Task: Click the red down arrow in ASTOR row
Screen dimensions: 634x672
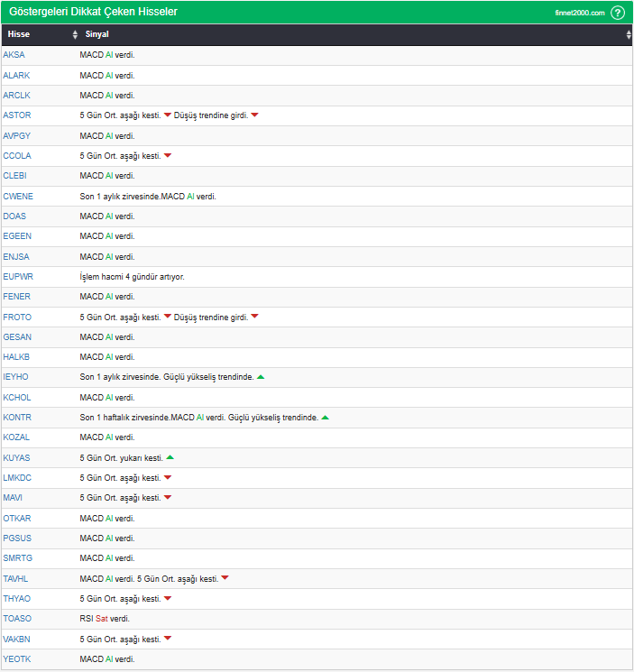Action: pyautogui.click(x=168, y=115)
